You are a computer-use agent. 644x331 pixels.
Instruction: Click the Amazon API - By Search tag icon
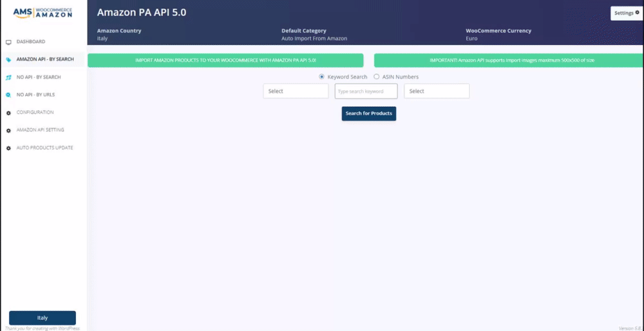pos(8,59)
